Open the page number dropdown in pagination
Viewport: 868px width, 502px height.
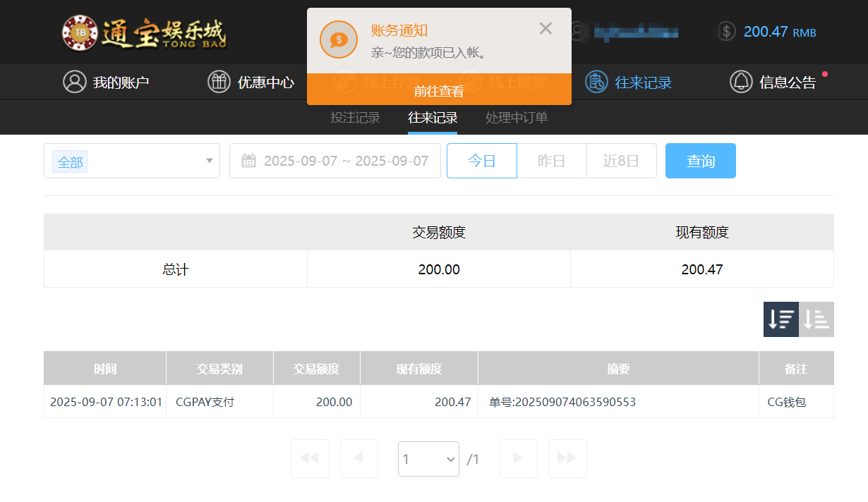point(428,458)
